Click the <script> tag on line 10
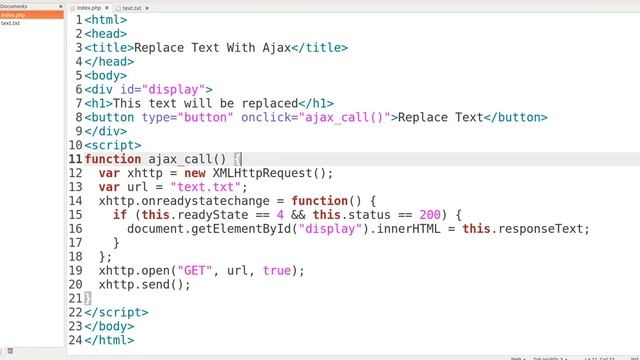 113,145
